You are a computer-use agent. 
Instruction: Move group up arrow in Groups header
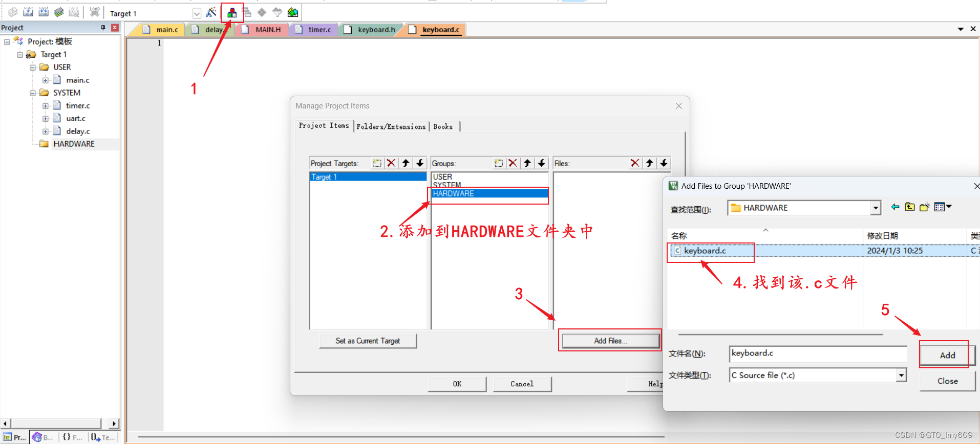[527, 163]
